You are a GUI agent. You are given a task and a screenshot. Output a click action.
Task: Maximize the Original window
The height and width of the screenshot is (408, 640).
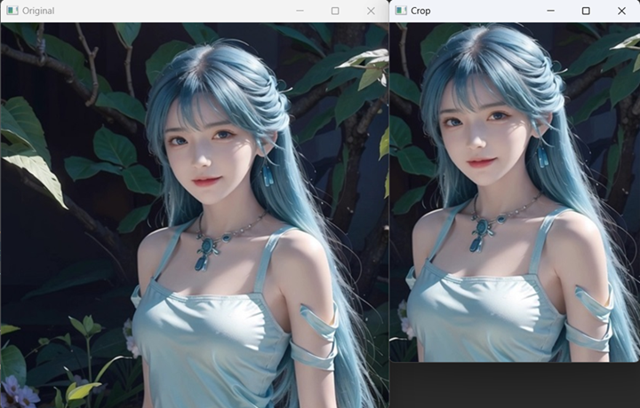[x=335, y=11]
